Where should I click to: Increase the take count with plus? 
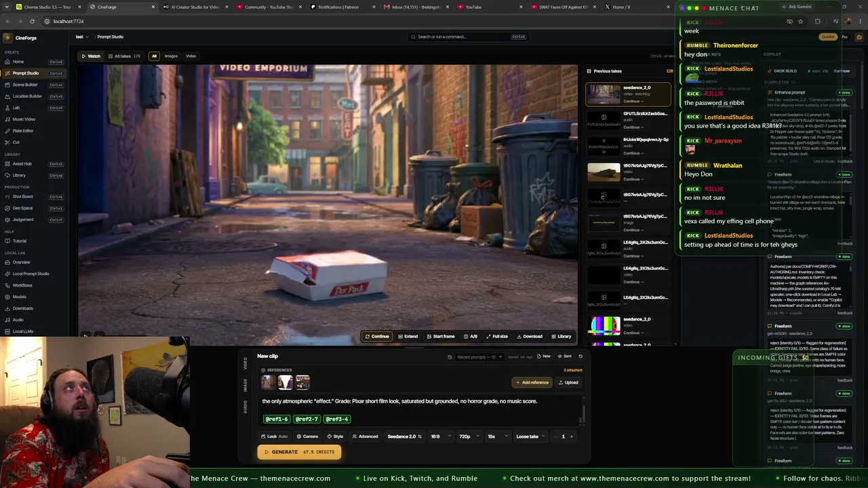572,436
